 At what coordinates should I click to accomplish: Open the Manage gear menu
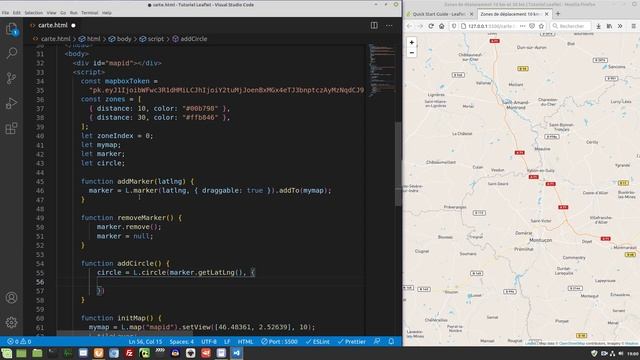point(11,322)
